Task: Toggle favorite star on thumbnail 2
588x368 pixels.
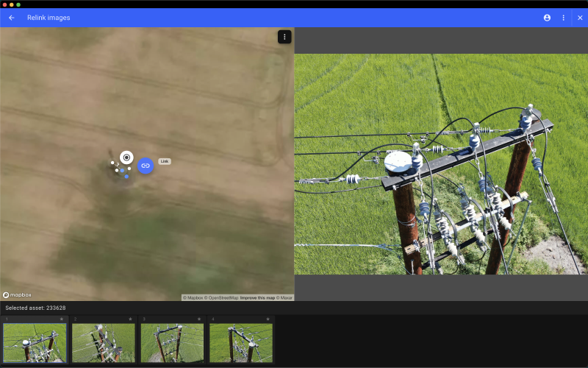Action: pyautogui.click(x=131, y=319)
